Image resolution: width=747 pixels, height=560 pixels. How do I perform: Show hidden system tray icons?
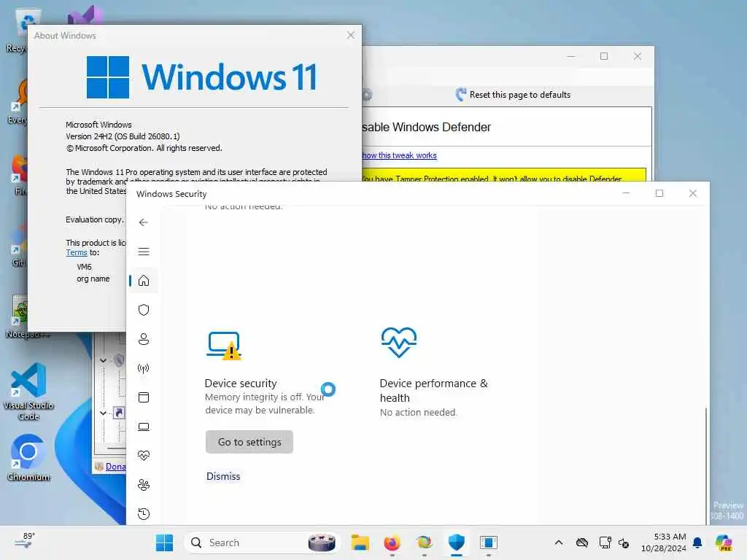pyautogui.click(x=559, y=542)
